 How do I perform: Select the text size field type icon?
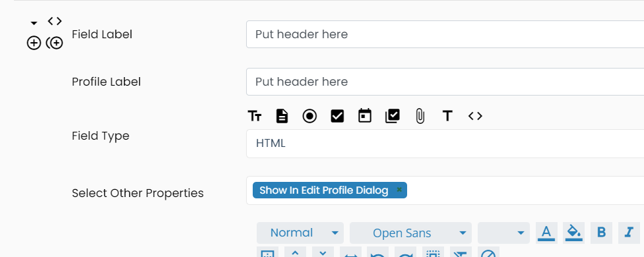coord(255,117)
